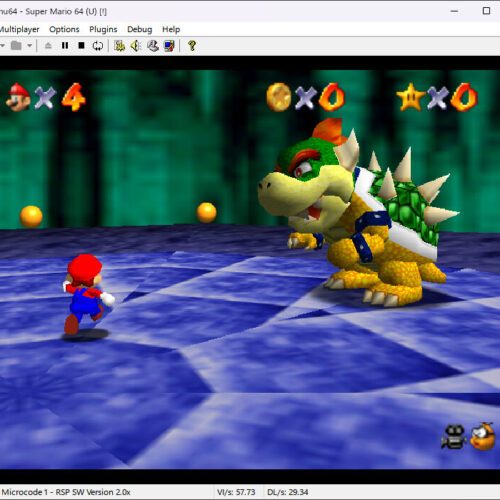The width and height of the screenshot is (500, 500).
Task: Click the gold coin counter icon
Action: [279, 97]
